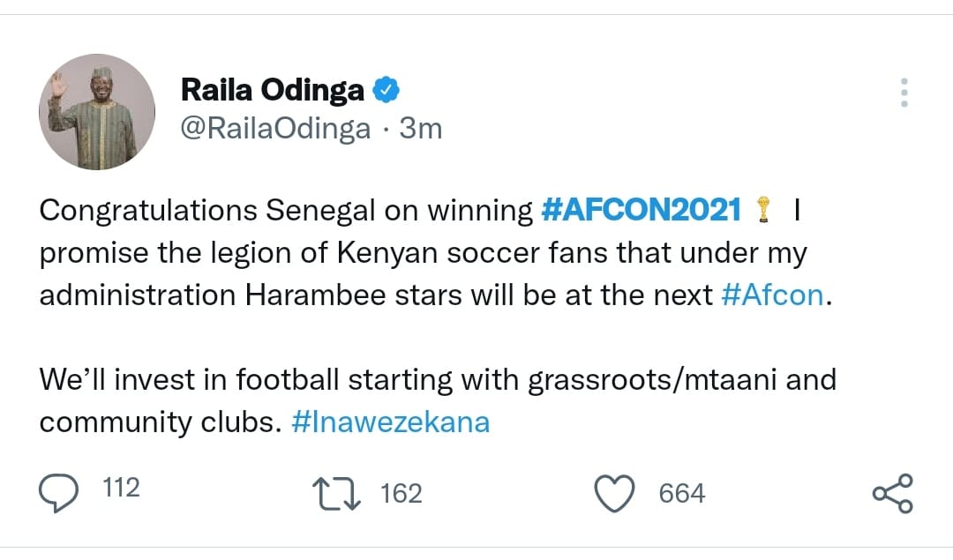Click the reply speech bubble icon

coord(60,492)
